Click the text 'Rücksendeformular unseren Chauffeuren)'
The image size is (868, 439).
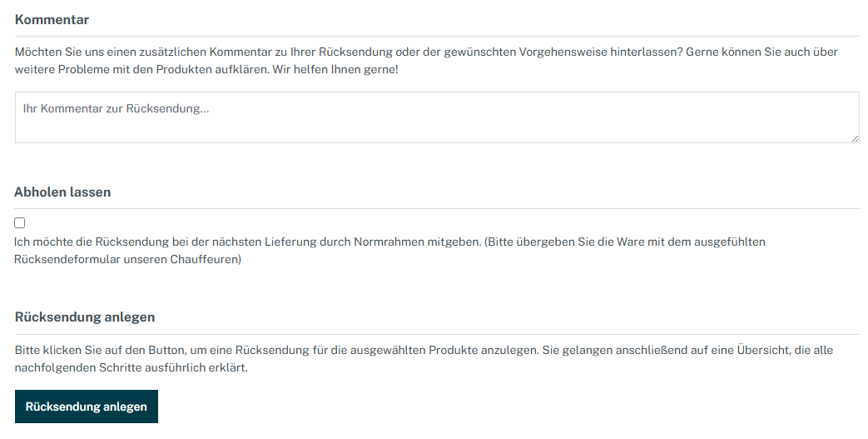[127, 259]
